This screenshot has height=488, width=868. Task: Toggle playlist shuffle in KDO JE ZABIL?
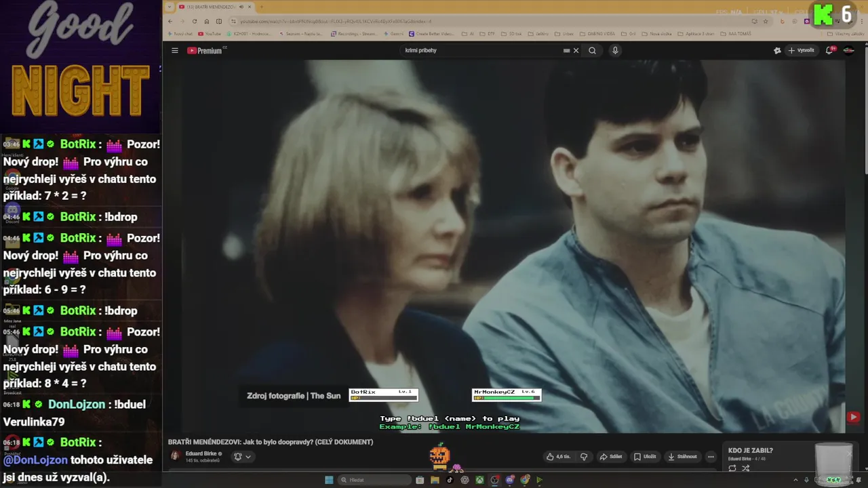pos(746,468)
